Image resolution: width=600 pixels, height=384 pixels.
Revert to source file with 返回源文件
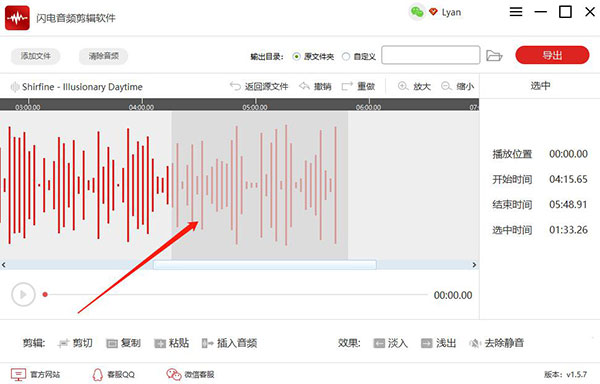[259, 86]
